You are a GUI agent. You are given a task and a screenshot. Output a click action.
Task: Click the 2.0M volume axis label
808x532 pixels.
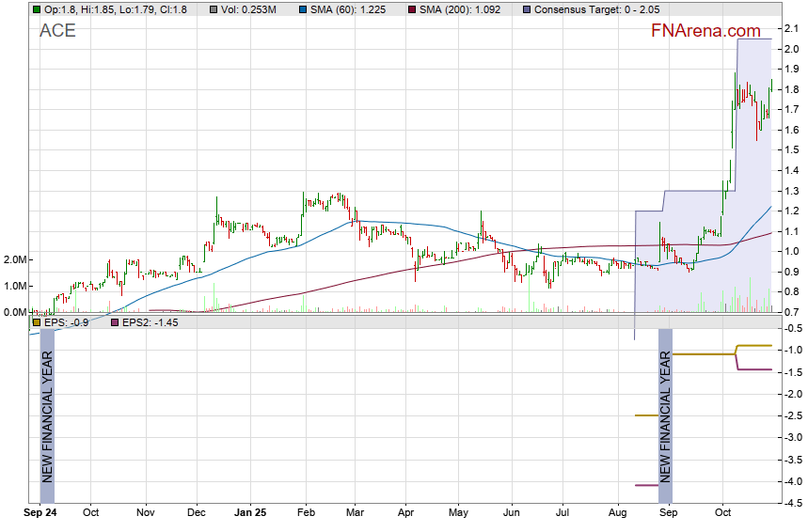[15, 259]
